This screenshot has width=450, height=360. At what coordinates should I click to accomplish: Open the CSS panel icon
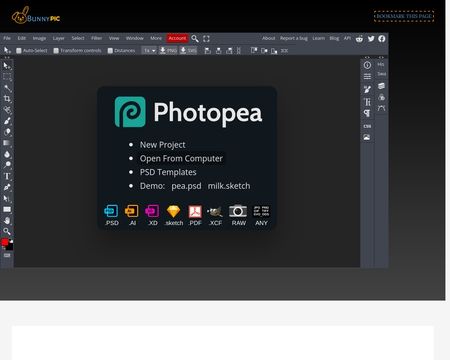(x=367, y=126)
